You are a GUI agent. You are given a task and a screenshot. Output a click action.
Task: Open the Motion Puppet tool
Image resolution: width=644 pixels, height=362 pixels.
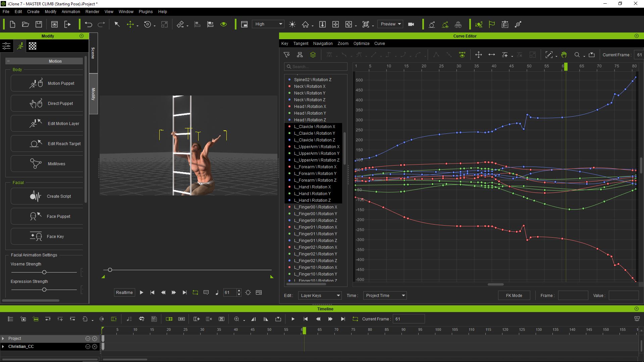click(47, 83)
